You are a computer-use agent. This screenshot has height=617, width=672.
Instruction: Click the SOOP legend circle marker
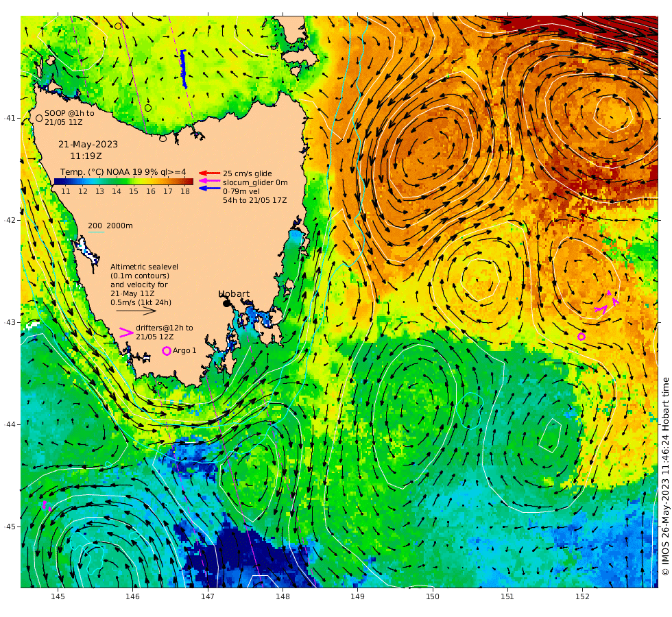pos(39,118)
